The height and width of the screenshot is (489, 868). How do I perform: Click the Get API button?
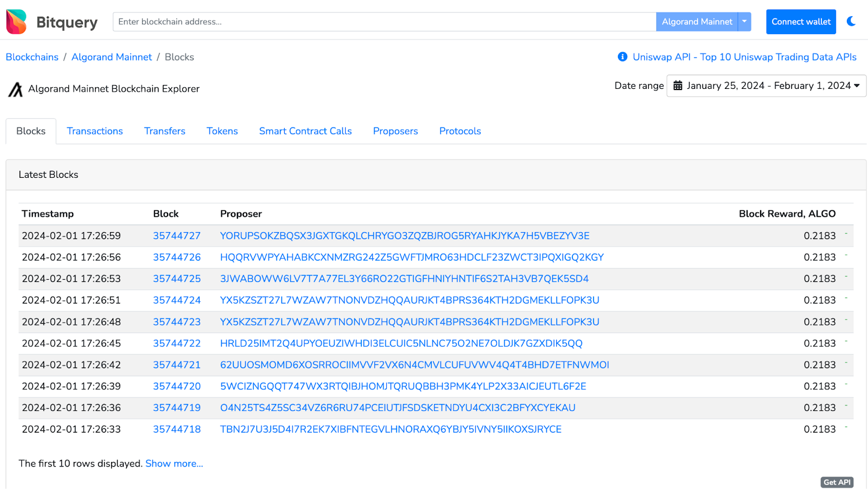[837, 482]
